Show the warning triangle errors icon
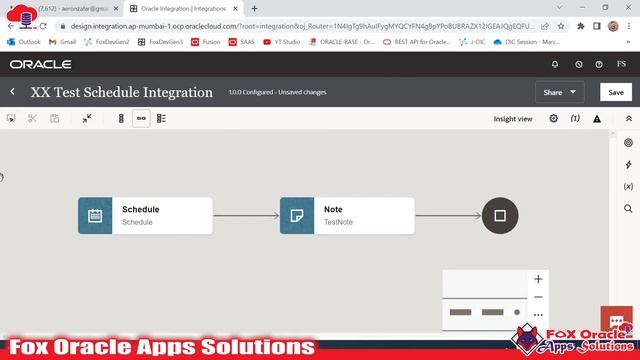Image resolution: width=640 pixels, height=360 pixels. point(597,119)
